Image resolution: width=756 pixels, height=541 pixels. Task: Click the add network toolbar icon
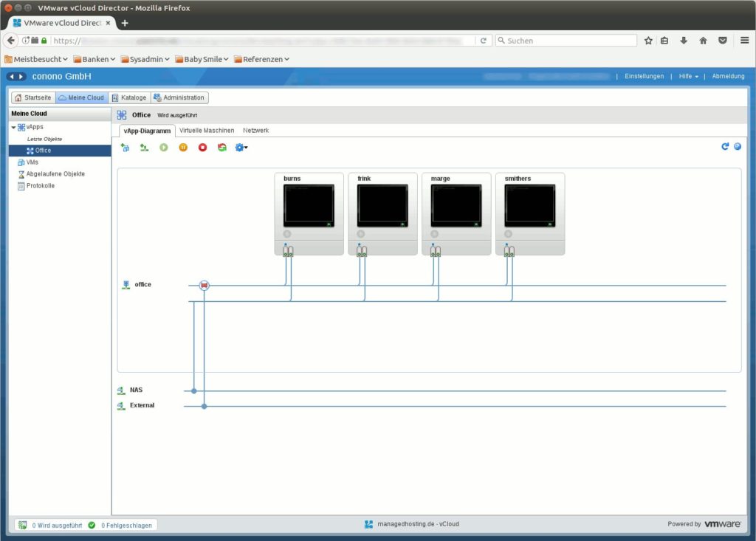pos(144,148)
